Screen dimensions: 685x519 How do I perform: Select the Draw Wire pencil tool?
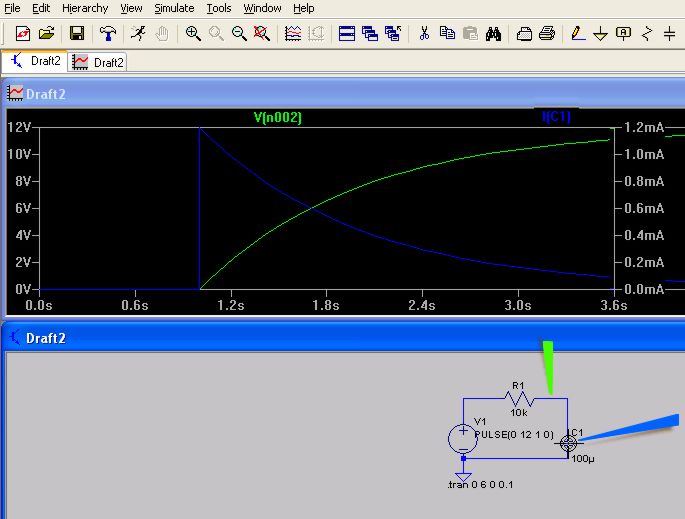578,33
